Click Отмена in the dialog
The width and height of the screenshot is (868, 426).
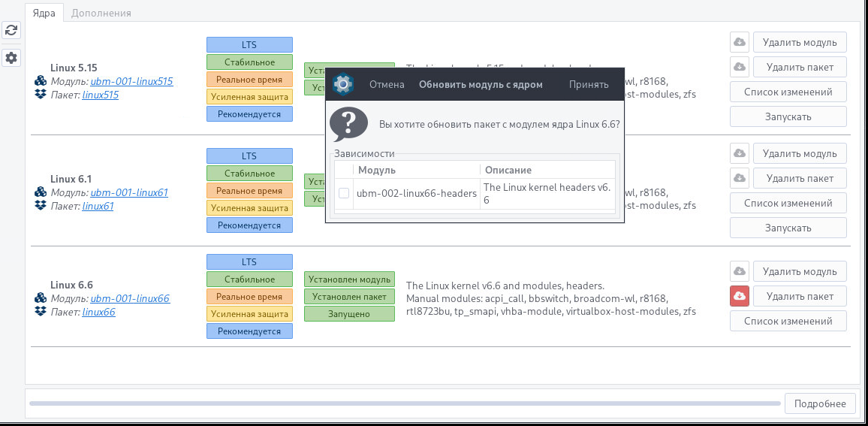click(387, 85)
